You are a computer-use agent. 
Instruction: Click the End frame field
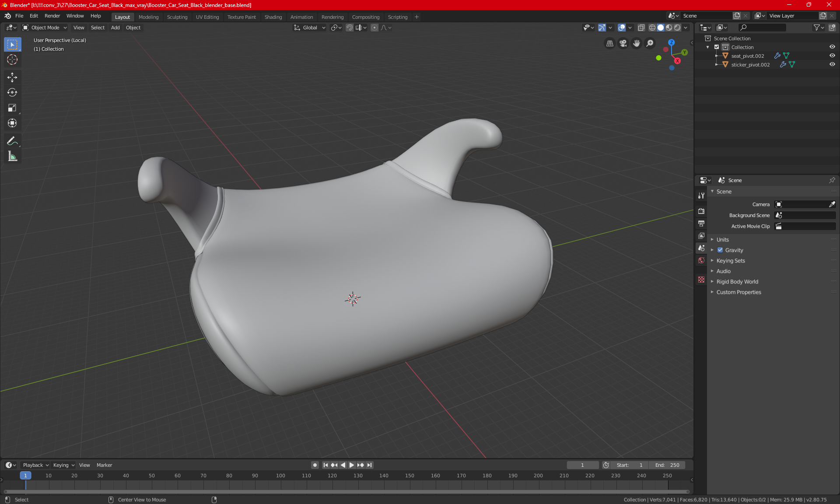[667, 465]
